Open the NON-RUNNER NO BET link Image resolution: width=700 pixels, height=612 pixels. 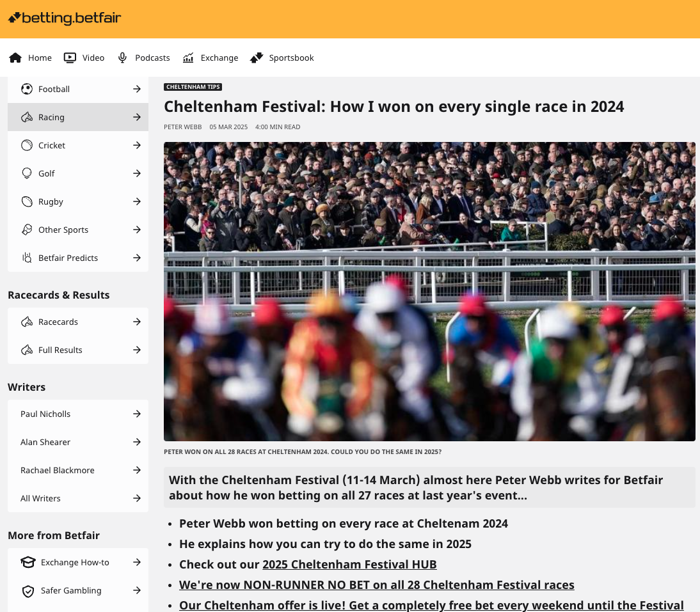click(x=377, y=585)
